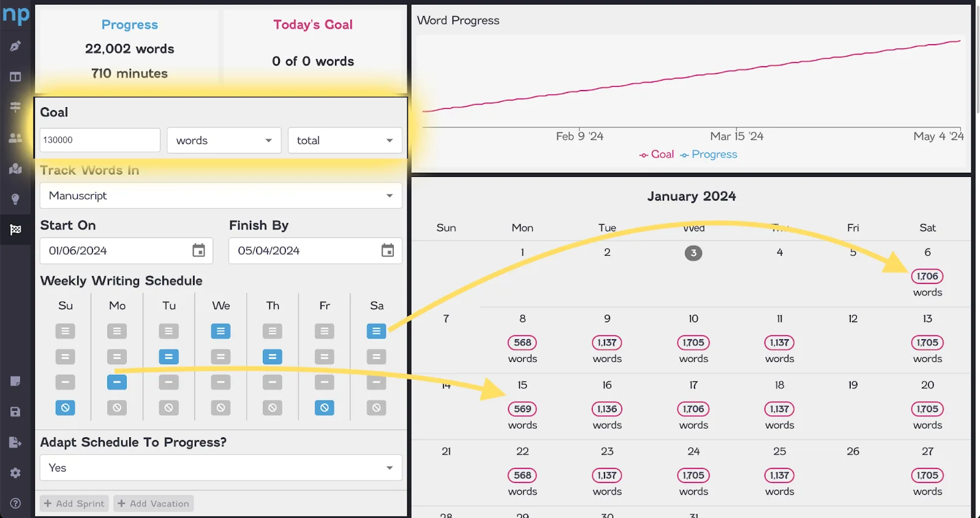Set Tuesday to medium writing load
The image size is (980, 518).
point(169,357)
